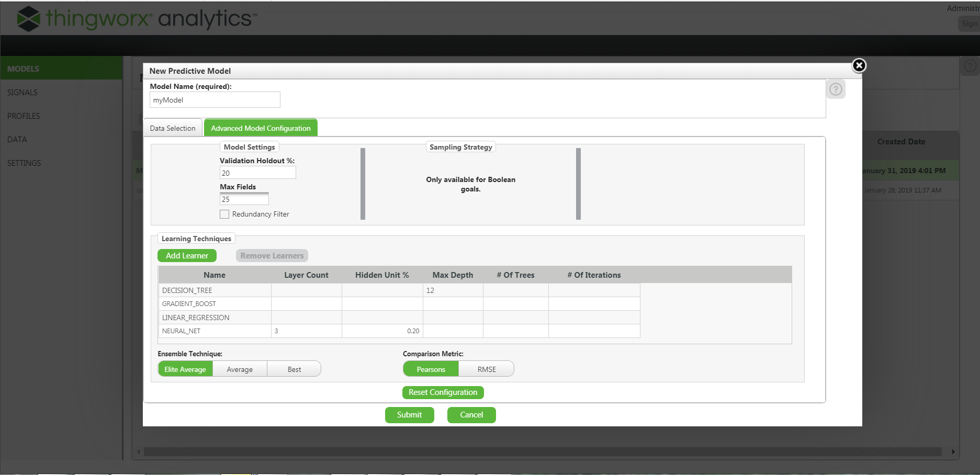Edit the Model Name field showing myModel
The height and width of the screenshot is (475, 980).
pyautogui.click(x=215, y=99)
